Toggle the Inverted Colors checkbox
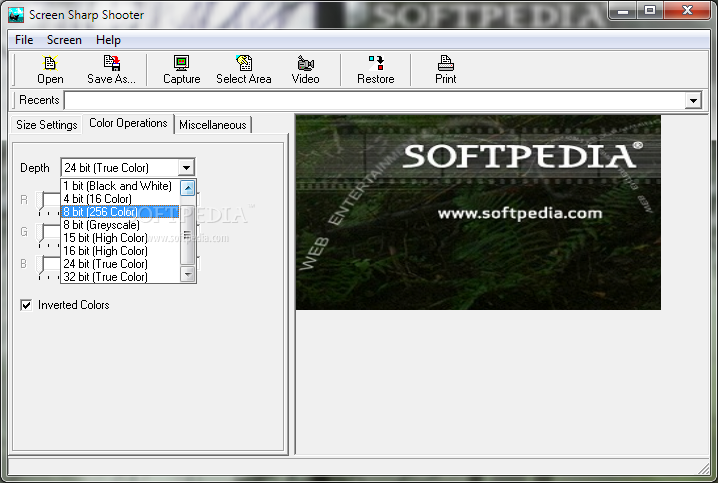 coord(26,305)
